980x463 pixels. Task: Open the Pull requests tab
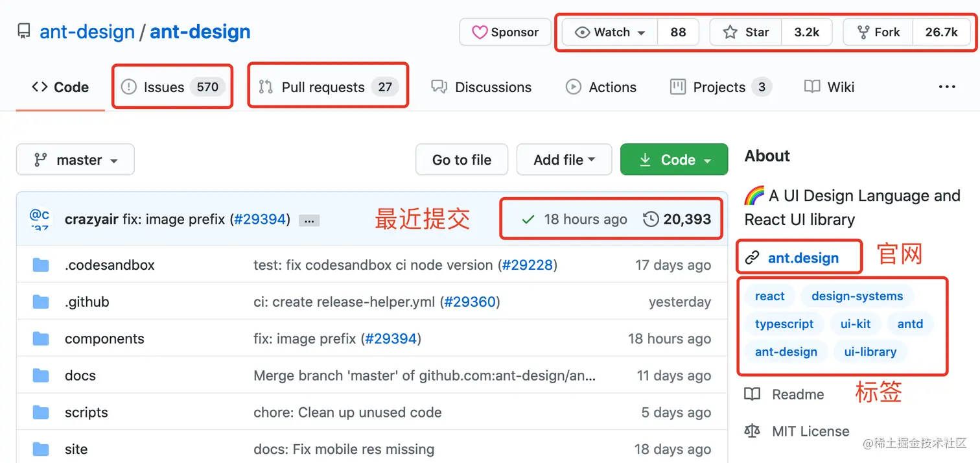[x=329, y=87]
